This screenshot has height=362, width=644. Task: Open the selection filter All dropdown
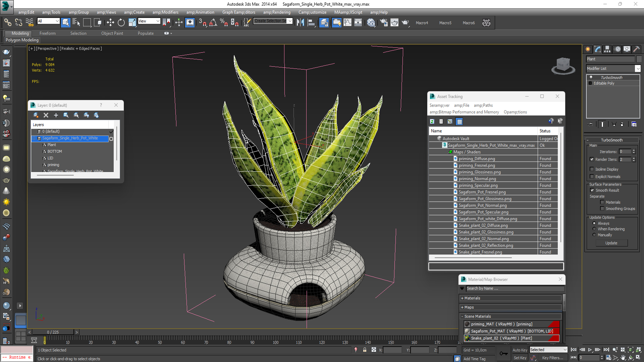point(48,21)
